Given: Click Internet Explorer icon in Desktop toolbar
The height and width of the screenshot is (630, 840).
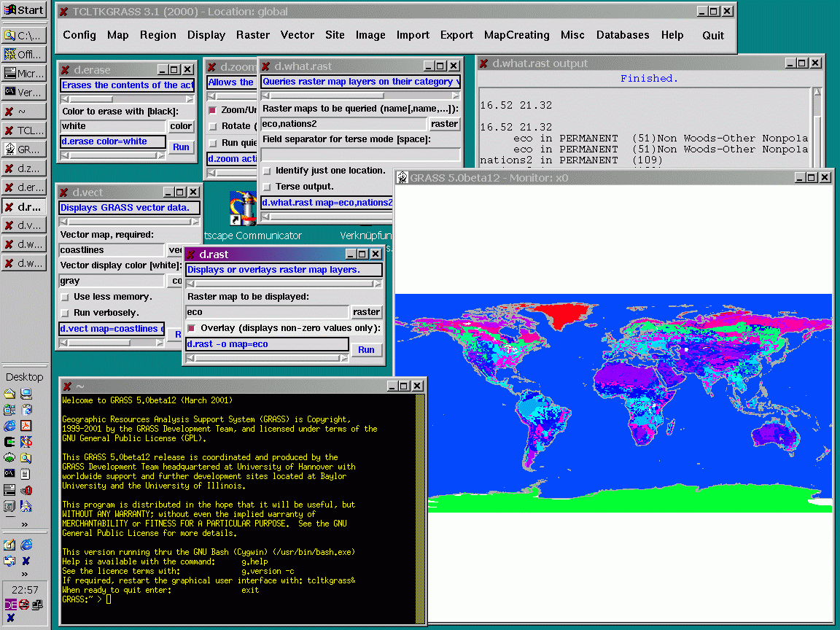Looking at the screenshot, I should point(9,425).
